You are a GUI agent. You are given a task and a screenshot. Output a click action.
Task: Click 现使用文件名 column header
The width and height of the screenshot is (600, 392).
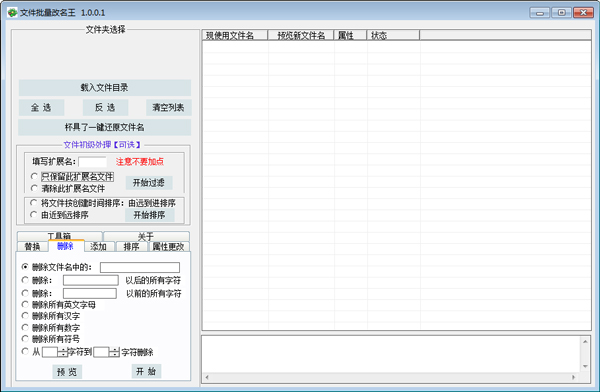(235, 35)
